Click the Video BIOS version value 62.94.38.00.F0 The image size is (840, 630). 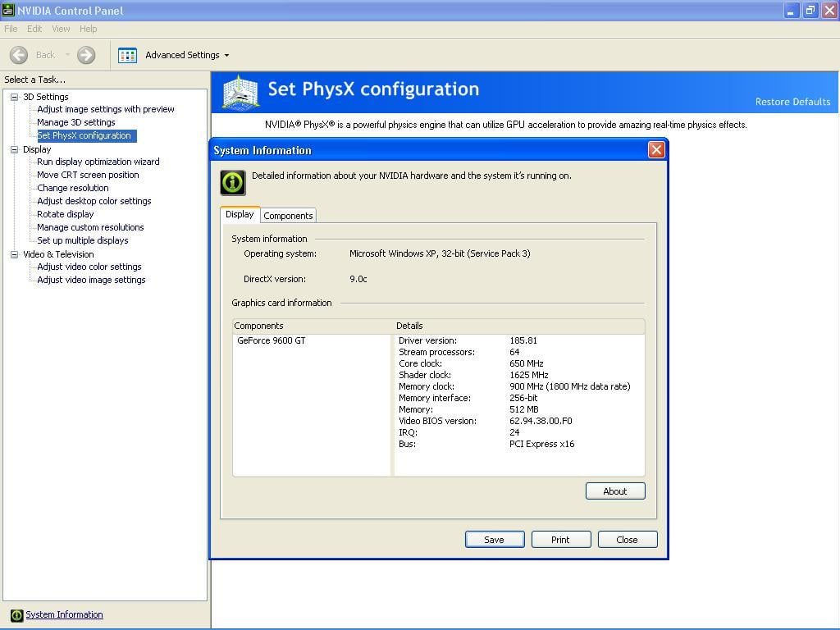(x=541, y=421)
